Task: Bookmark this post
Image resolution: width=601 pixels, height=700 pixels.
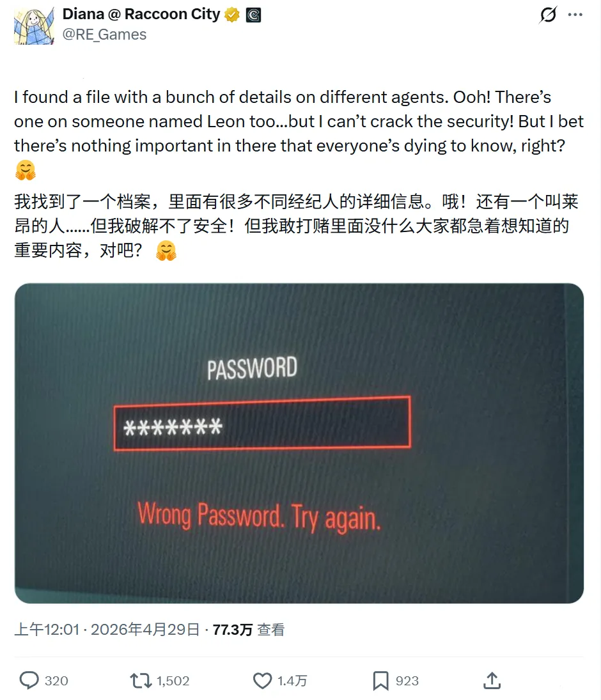Action: click(x=380, y=681)
